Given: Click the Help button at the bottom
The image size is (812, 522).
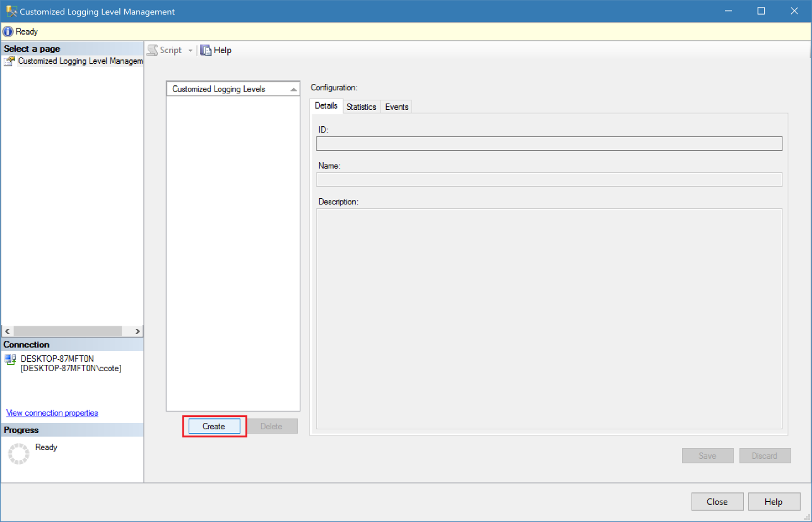Looking at the screenshot, I should coord(774,502).
